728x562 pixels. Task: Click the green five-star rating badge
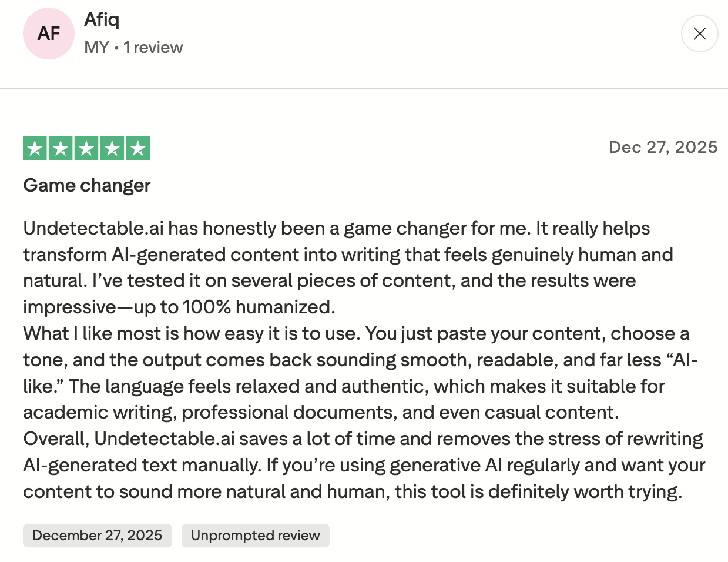pos(86,148)
